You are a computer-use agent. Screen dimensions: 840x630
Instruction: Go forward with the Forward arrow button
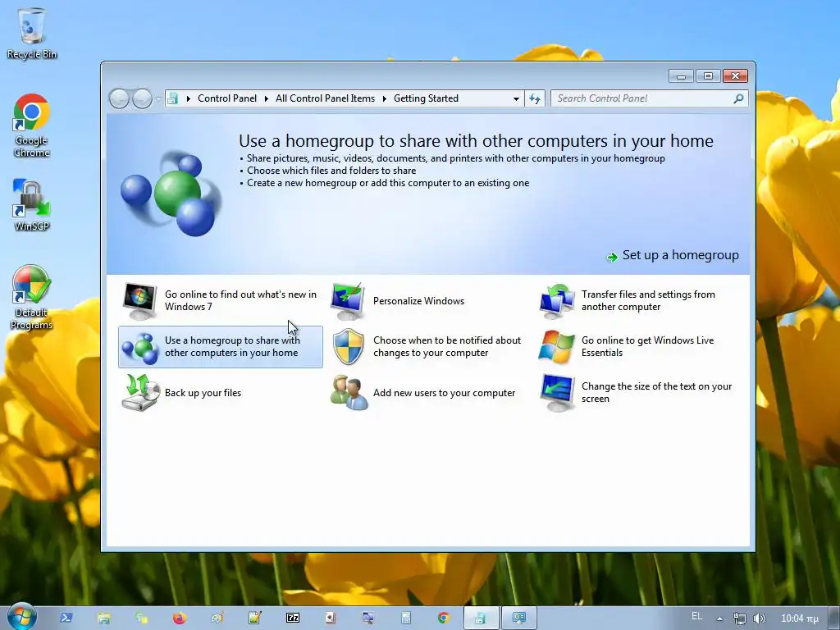pos(142,98)
